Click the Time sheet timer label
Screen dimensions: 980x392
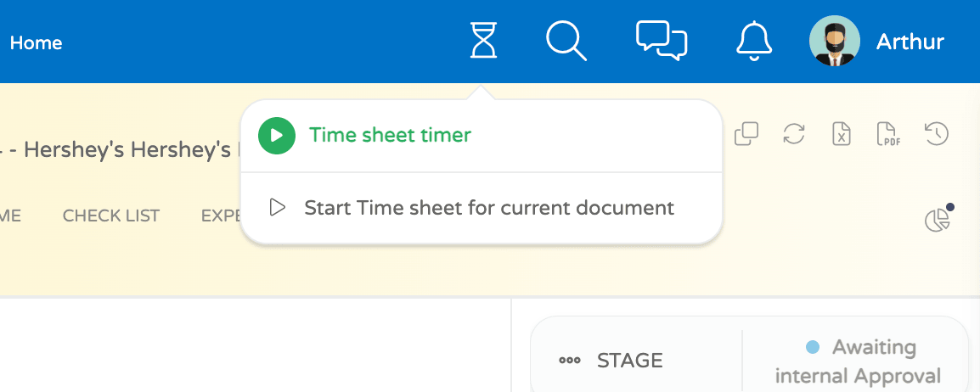click(390, 135)
